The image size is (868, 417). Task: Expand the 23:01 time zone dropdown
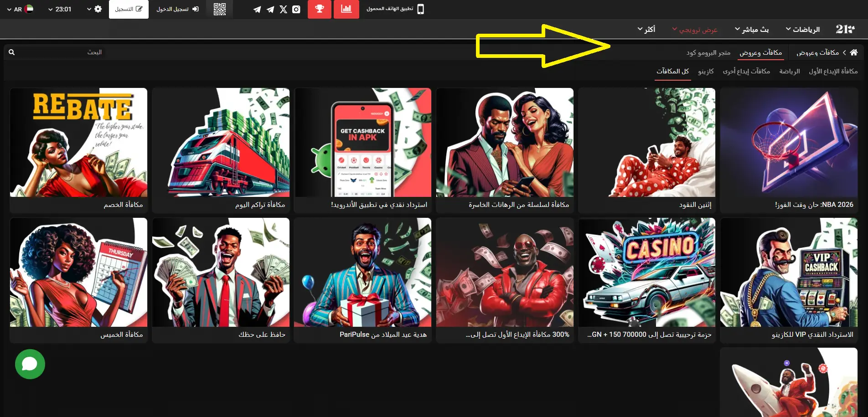tap(60, 9)
